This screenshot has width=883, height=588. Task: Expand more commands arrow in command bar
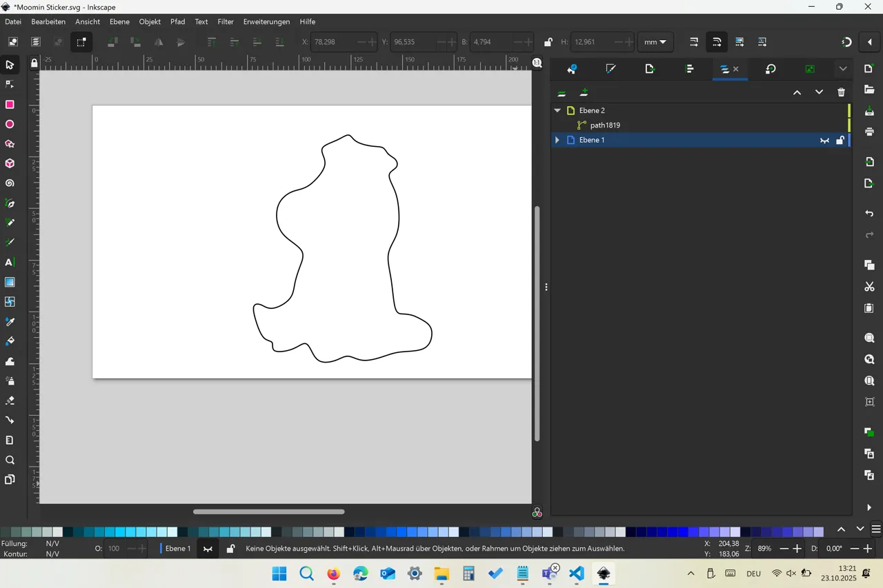pyautogui.click(x=869, y=507)
